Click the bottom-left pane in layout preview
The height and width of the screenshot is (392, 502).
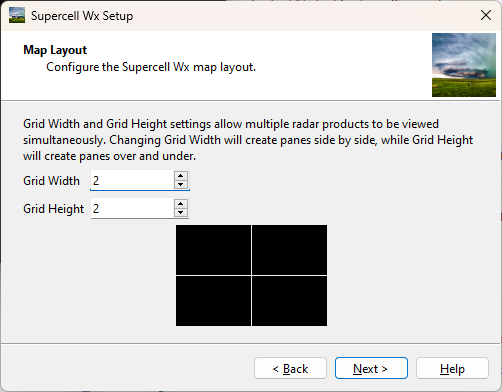click(213, 301)
